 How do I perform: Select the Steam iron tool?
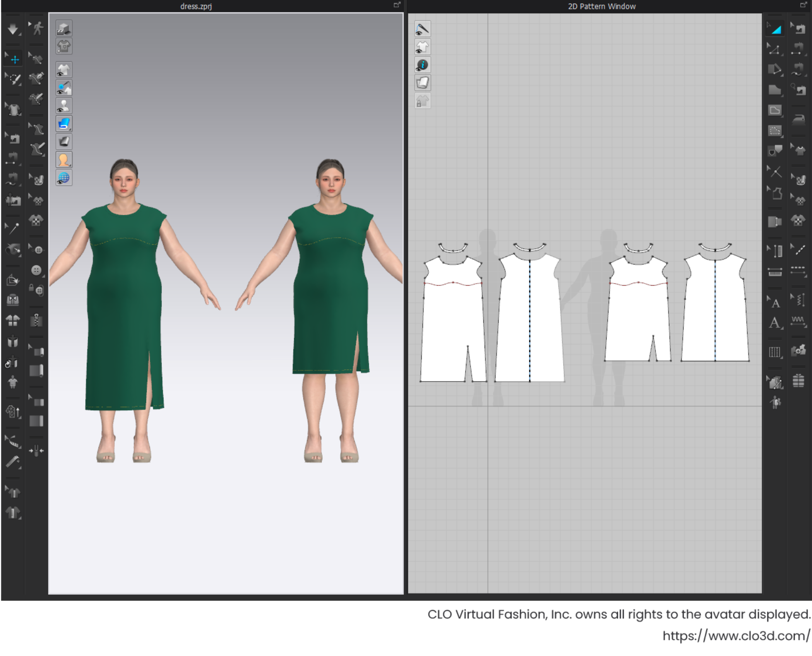pos(798,120)
